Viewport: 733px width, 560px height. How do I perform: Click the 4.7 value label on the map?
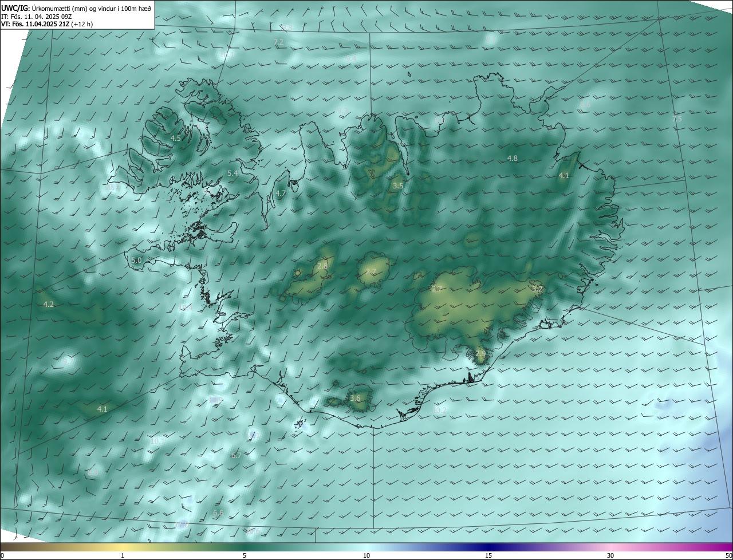pos(281,194)
